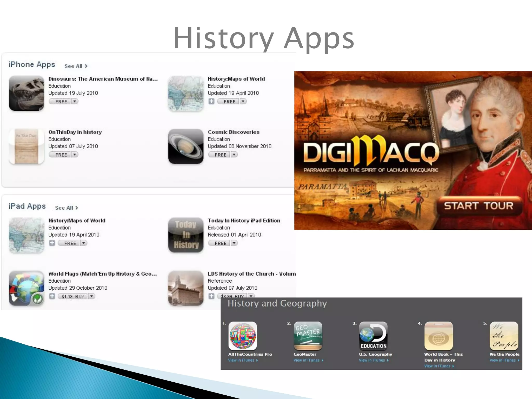Viewport: 532px width, 399px height.
Task: Open the We the People app icon
Action: click(x=504, y=336)
